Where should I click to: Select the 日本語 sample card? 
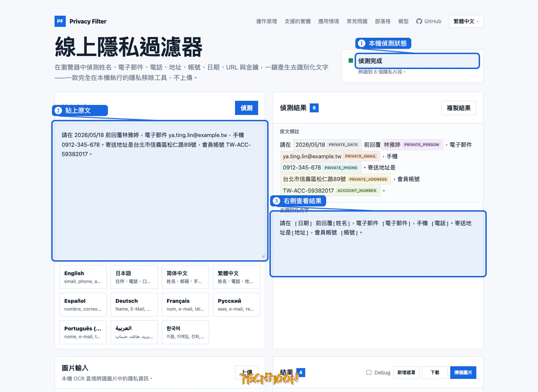tap(134, 277)
